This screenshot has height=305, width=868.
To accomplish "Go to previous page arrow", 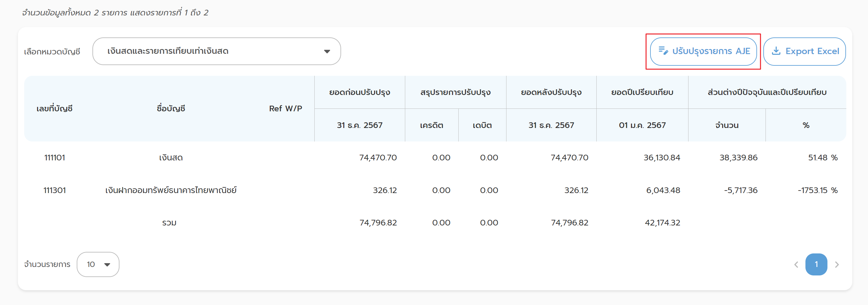I will (x=796, y=264).
